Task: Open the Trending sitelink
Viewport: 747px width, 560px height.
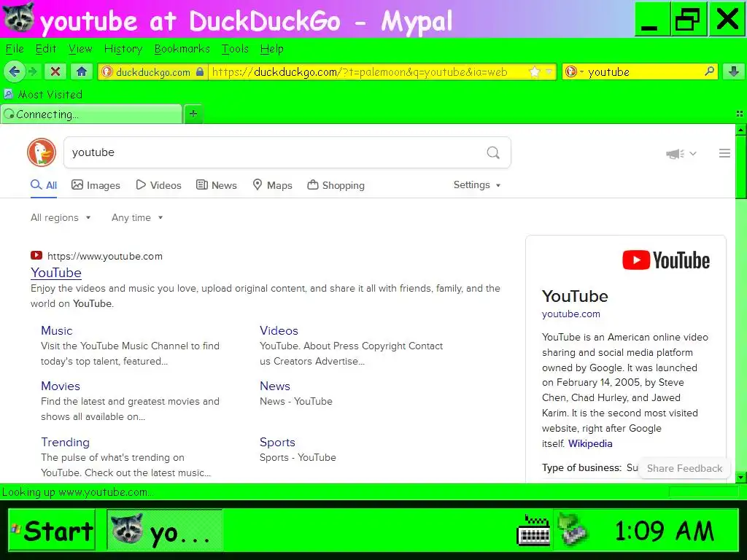Action: (x=65, y=442)
